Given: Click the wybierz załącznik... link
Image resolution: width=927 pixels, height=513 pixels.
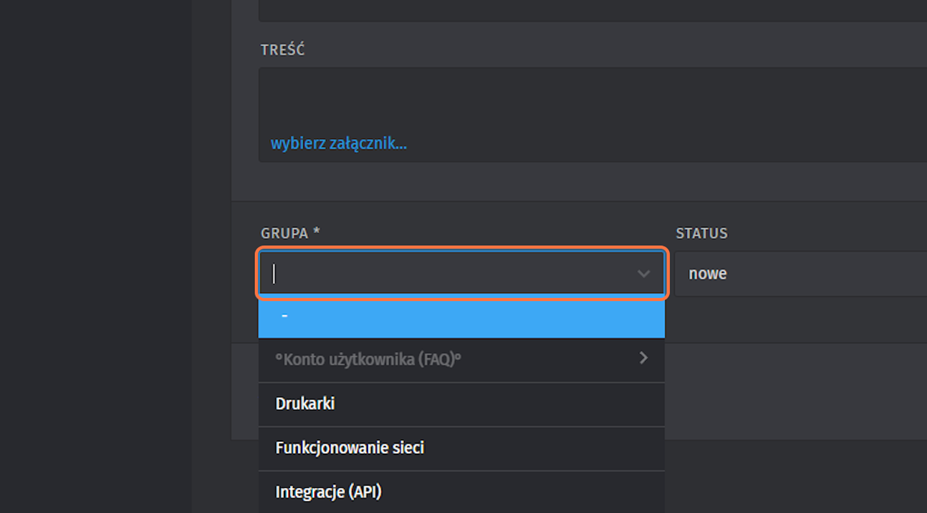Looking at the screenshot, I should coord(338,144).
